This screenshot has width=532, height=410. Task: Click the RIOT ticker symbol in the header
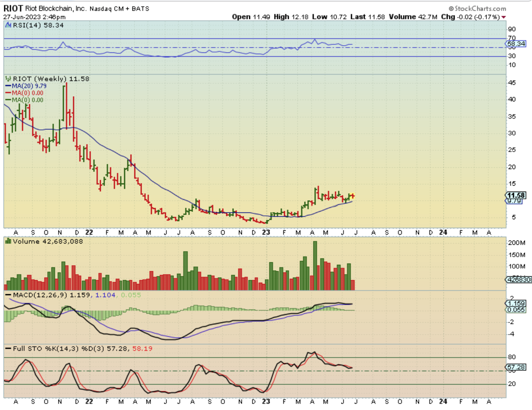(x=13, y=8)
